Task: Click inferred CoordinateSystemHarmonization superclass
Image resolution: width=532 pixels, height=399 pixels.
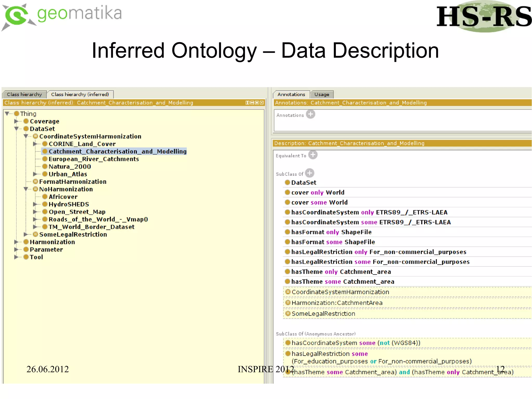Action: point(407,292)
